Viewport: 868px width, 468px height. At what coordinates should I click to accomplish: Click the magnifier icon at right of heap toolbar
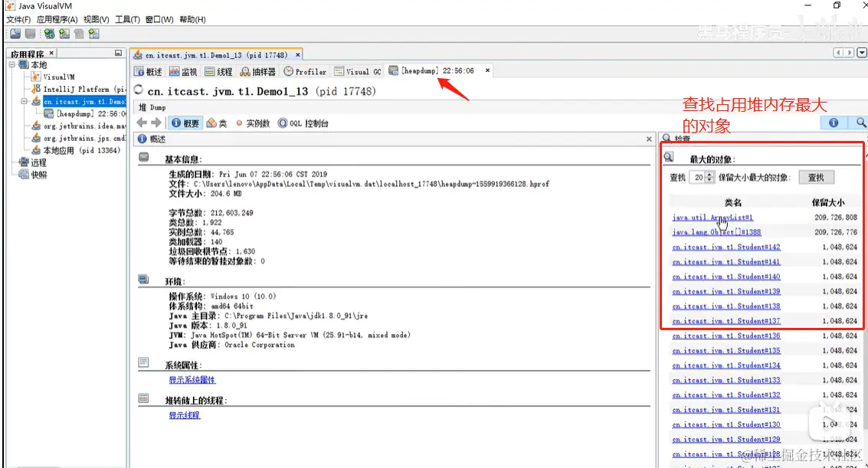tap(861, 123)
